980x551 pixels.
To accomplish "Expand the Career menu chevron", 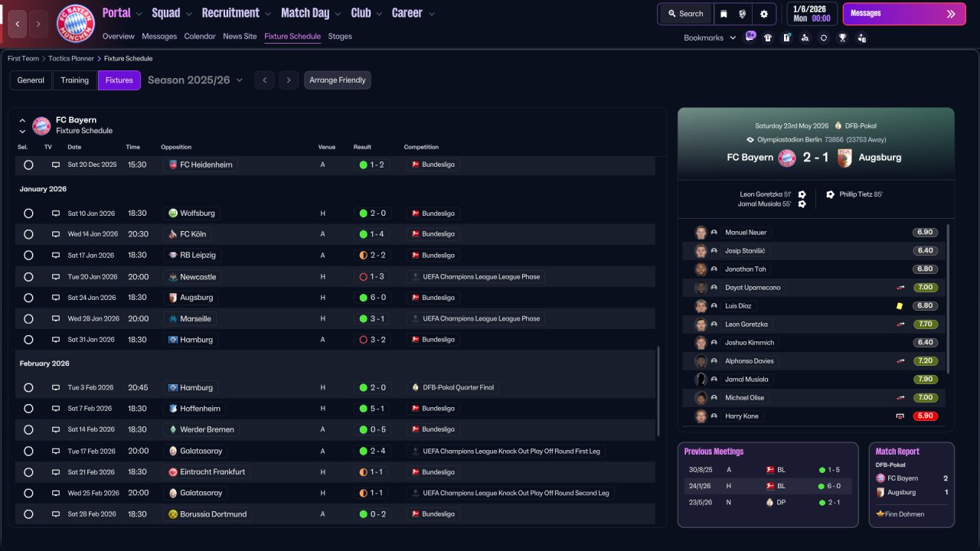I will tap(432, 14).
